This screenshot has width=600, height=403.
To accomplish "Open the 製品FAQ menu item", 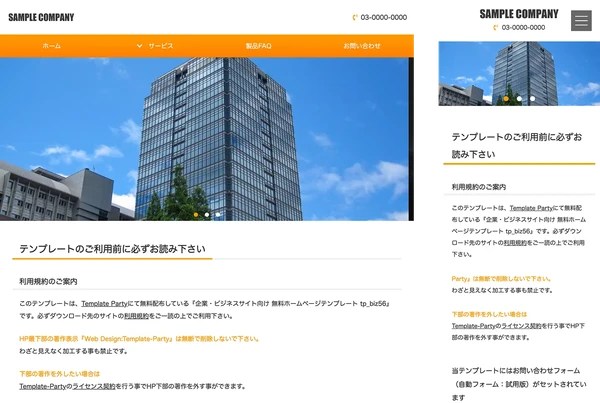I will (258, 46).
